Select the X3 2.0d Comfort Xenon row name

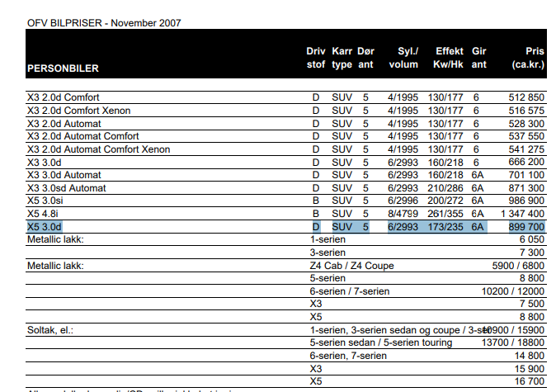tap(78, 111)
